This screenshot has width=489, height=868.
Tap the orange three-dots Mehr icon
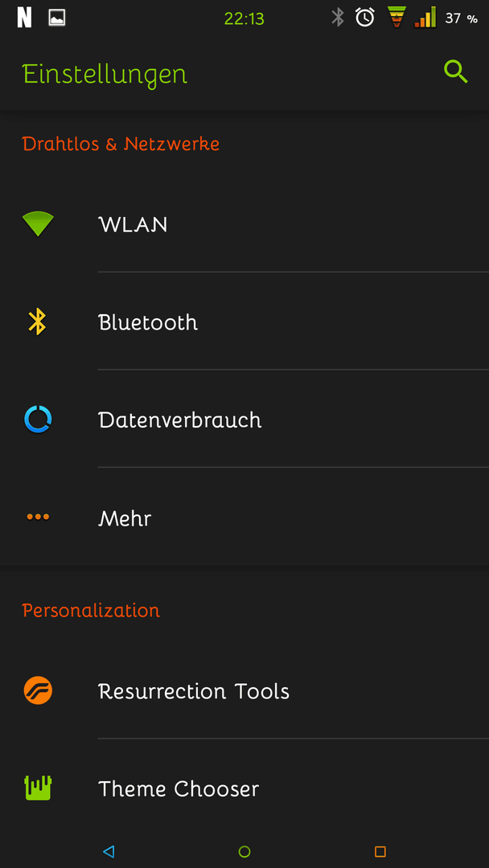click(38, 517)
